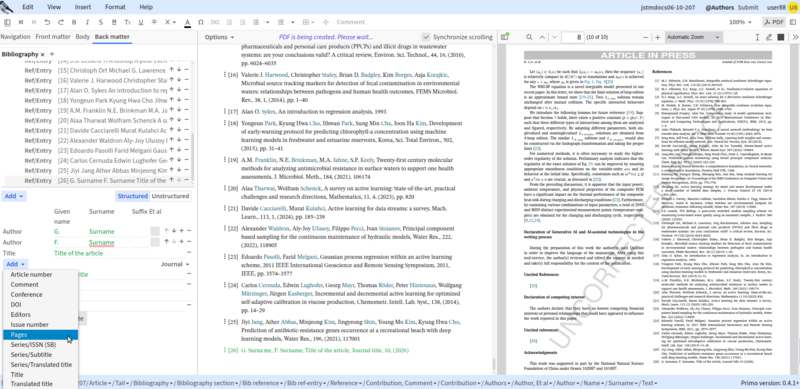Open the user88 avatar menu

[x=792, y=7]
